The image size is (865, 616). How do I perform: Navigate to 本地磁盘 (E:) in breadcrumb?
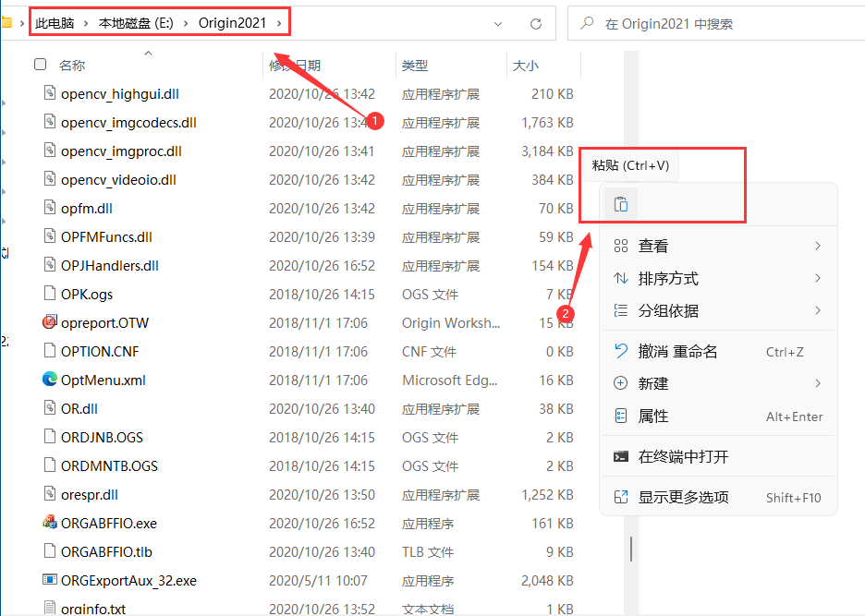[x=136, y=23]
